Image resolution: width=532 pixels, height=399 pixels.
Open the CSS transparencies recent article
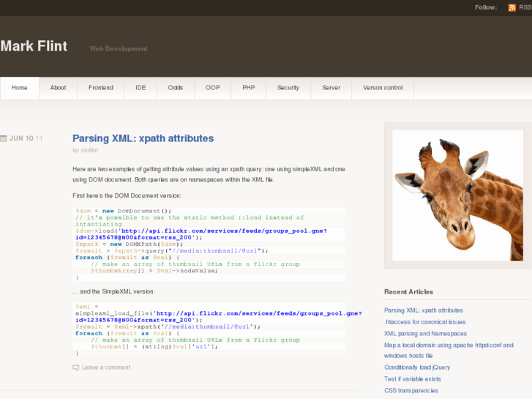(411, 390)
